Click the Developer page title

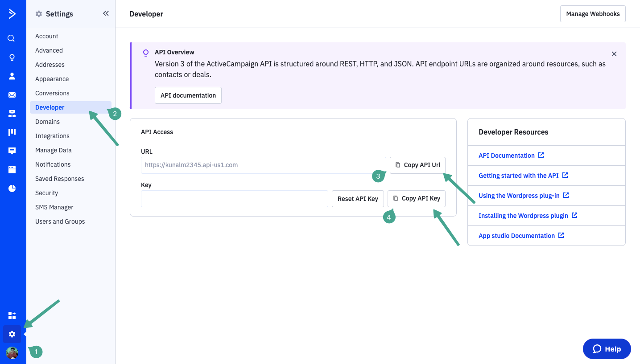click(146, 14)
